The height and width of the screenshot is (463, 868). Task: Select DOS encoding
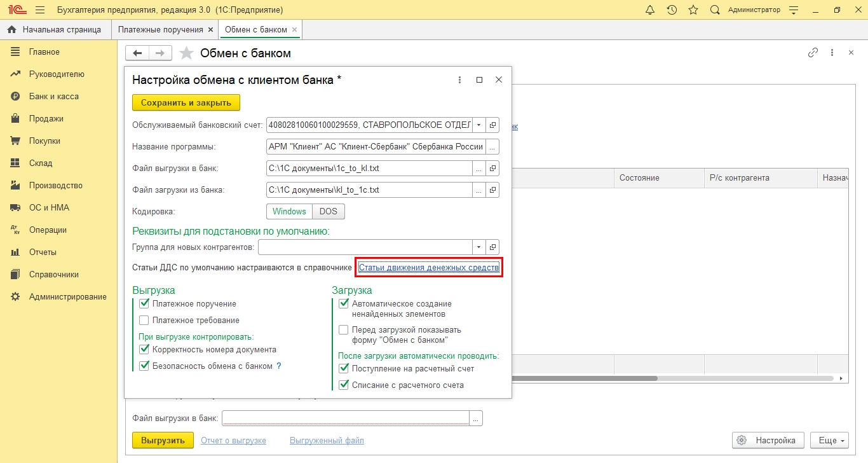tap(329, 211)
